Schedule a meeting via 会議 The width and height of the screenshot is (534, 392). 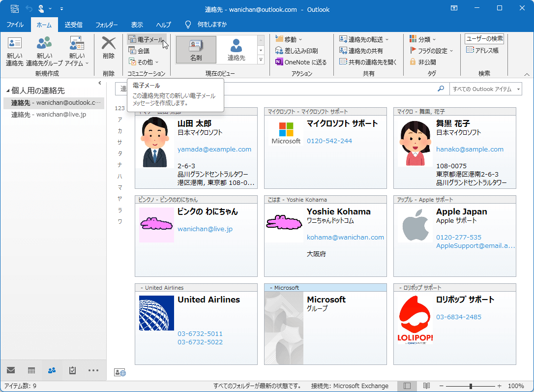tap(139, 51)
